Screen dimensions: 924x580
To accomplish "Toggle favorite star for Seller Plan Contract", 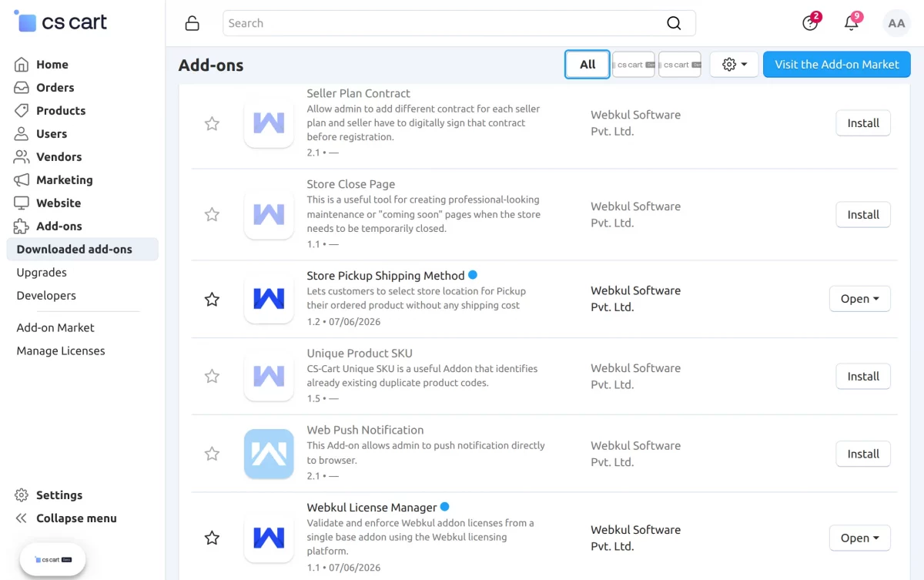I will pyautogui.click(x=212, y=123).
